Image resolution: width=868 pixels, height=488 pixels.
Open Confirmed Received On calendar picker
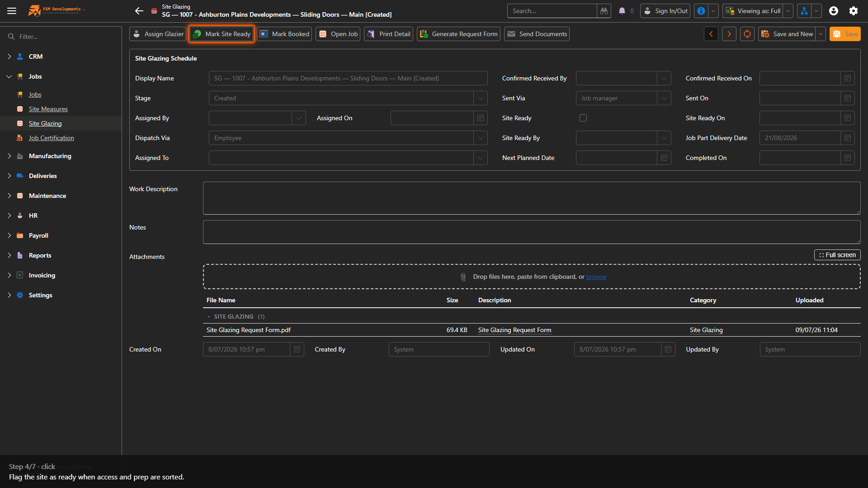(x=848, y=78)
